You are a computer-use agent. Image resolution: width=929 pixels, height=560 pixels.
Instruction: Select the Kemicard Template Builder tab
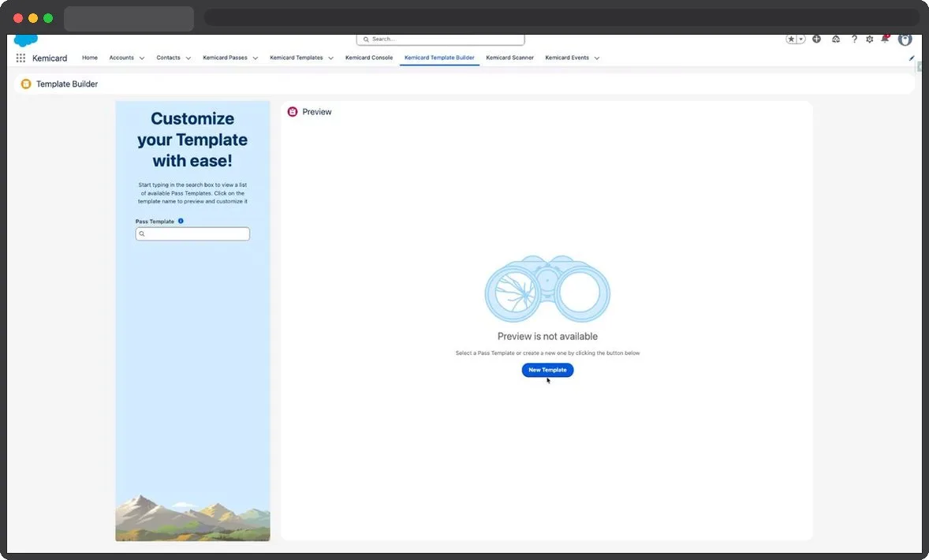tap(439, 58)
